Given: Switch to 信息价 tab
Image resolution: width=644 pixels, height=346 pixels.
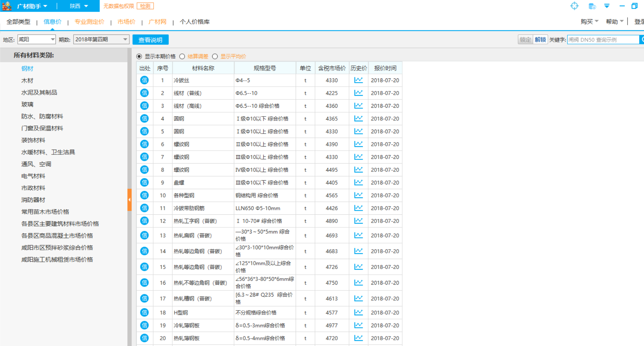Looking at the screenshot, I should pos(52,22).
